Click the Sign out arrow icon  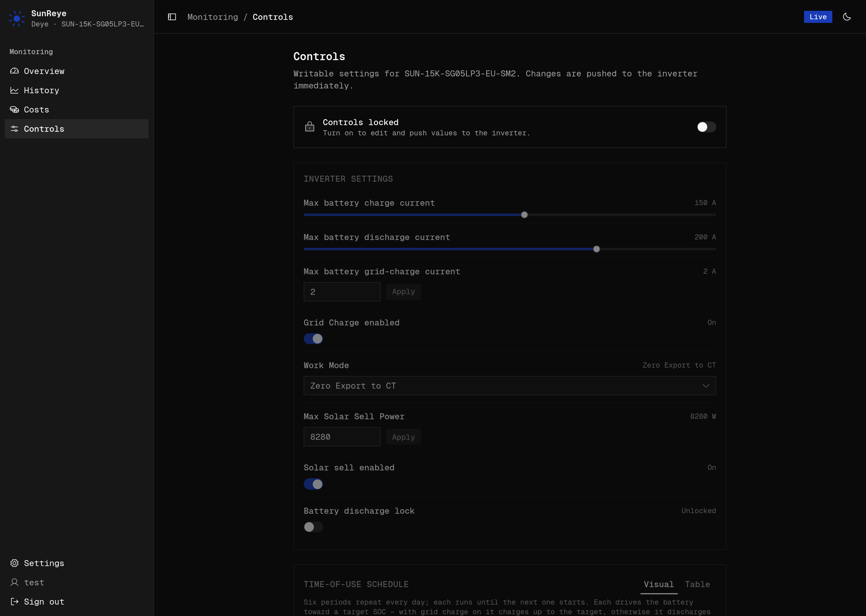14,602
